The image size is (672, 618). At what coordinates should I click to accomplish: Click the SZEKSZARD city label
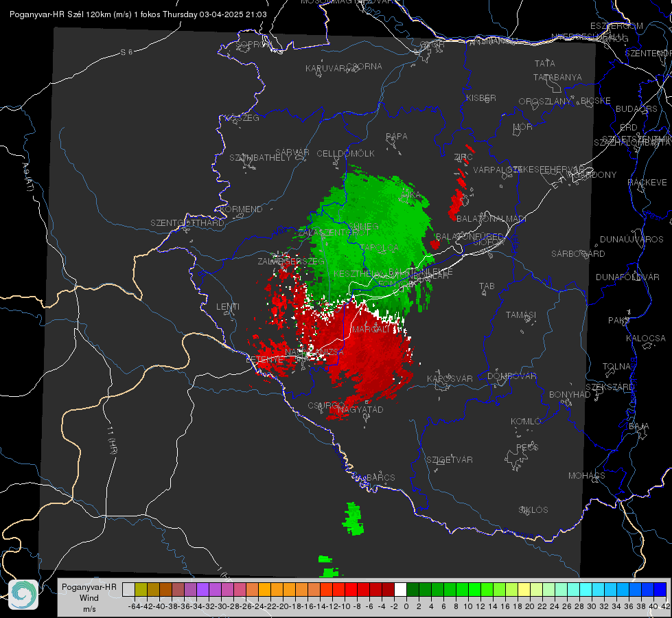[610, 387]
